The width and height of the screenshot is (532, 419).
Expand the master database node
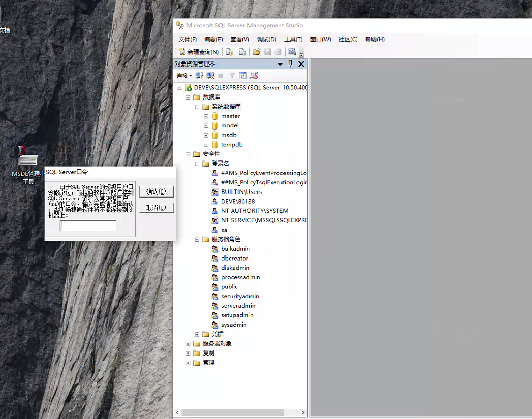[x=206, y=116]
